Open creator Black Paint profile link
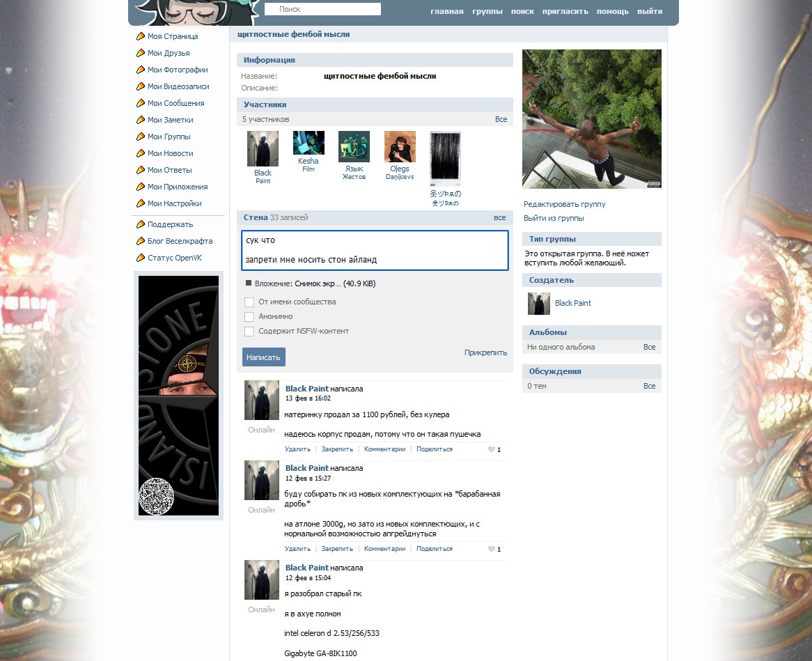 point(572,303)
